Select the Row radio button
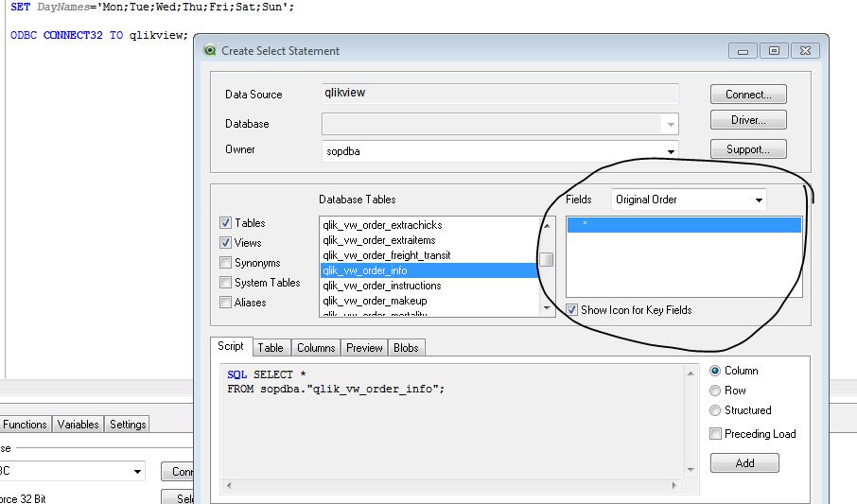857x504 pixels. (715, 391)
